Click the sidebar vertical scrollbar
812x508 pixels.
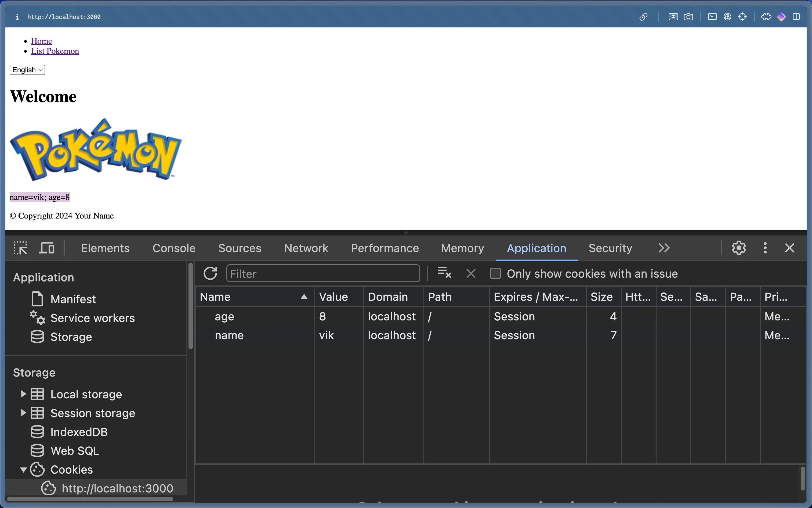pyautogui.click(x=191, y=306)
